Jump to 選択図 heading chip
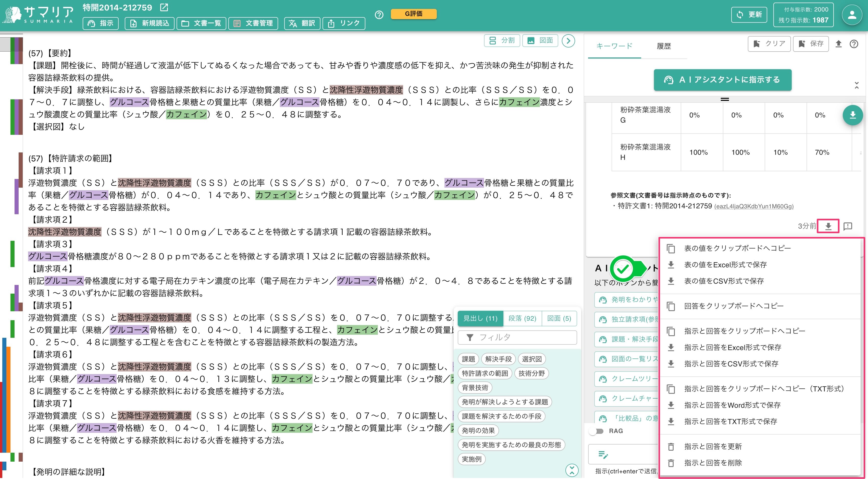The width and height of the screenshot is (868, 479). [532, 359]
